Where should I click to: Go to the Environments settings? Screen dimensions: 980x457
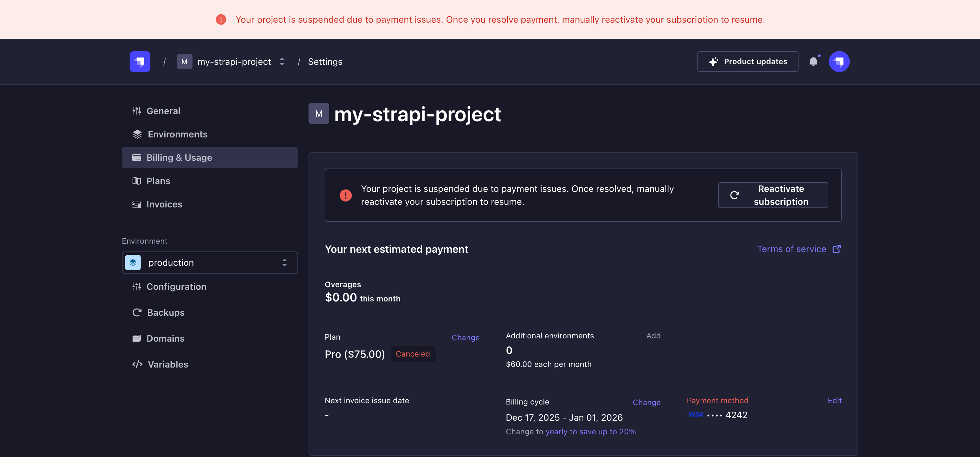pyautogui.click(x=177, y=134)
